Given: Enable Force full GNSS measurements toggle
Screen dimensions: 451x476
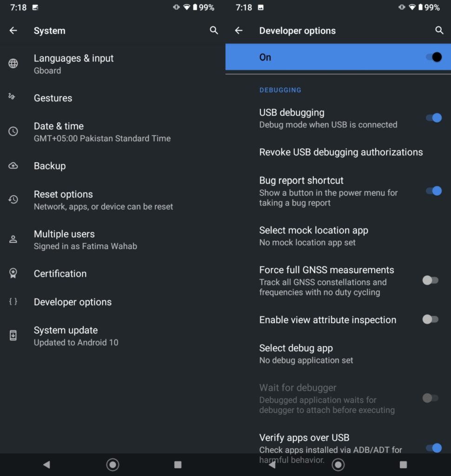Looking at the screenshot, I should click(430, 280).
